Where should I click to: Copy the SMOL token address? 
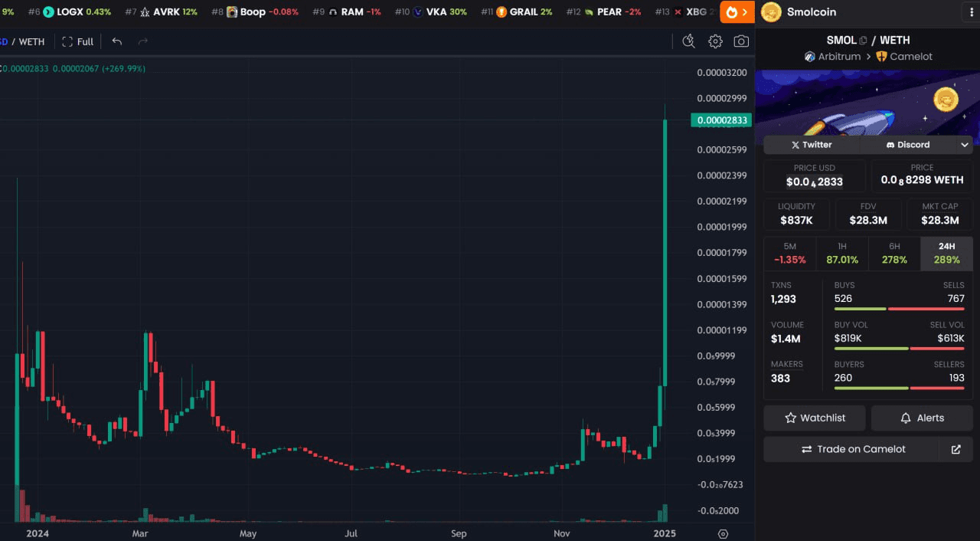(x=863, y=41)
